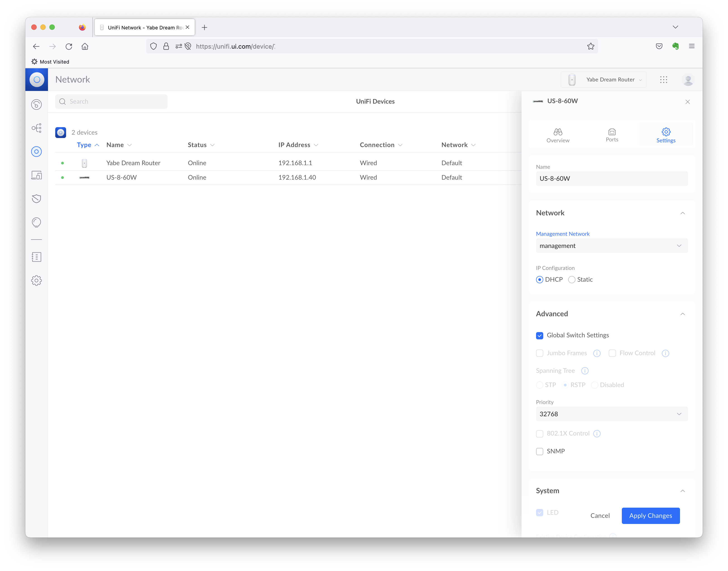The image size is (728, 571).
Task: Switch to Ports tab
Action: pos(612,135)
